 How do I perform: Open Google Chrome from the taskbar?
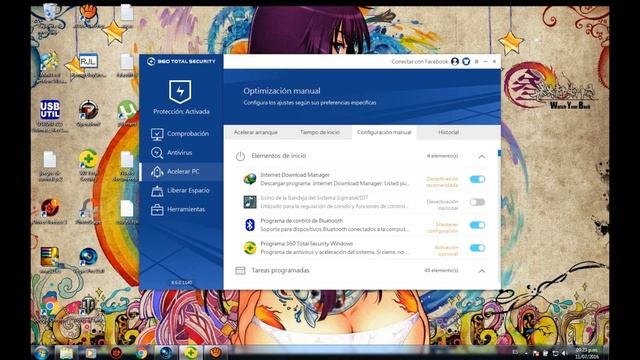coord(141,353)
